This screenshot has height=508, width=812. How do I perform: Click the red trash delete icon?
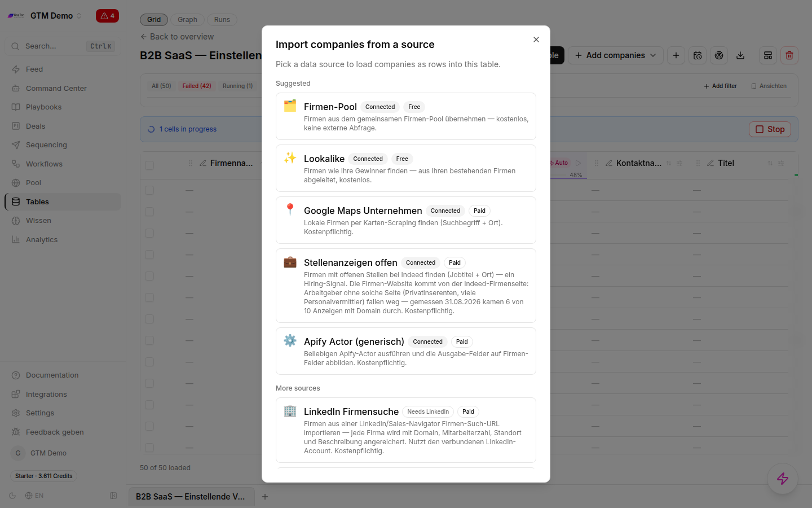(789, 55)
